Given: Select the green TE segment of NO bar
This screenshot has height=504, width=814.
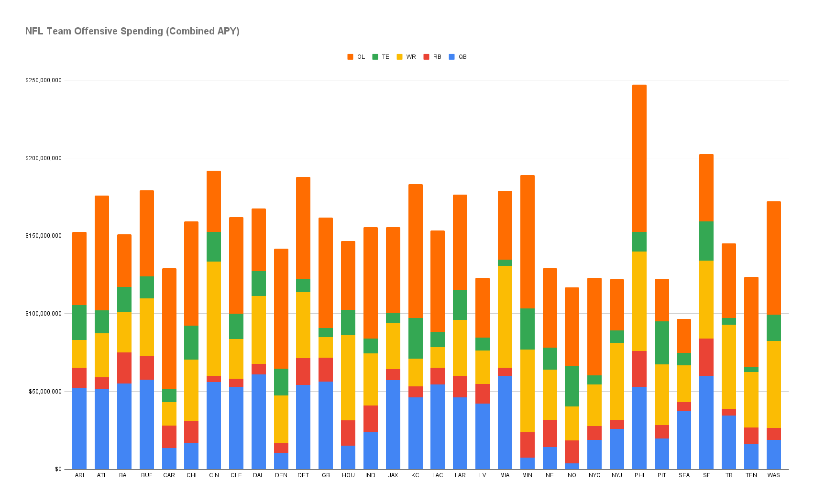Looking at the screenshot, I should coord(572,386).
